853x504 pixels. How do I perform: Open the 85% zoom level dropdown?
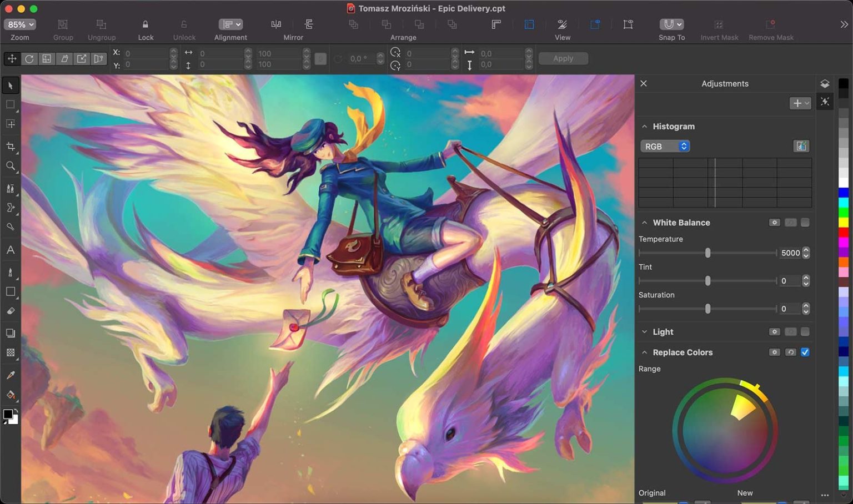[20, 24]
